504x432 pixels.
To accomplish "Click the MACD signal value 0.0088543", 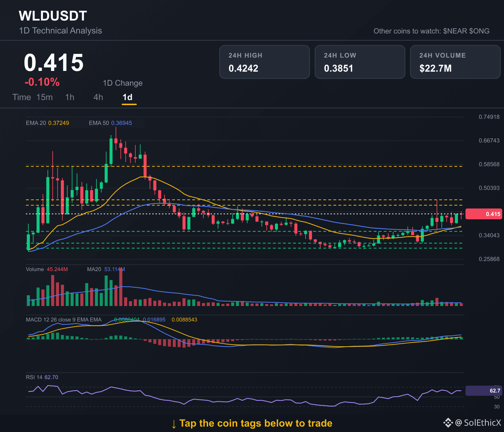I will pos(184,320).
